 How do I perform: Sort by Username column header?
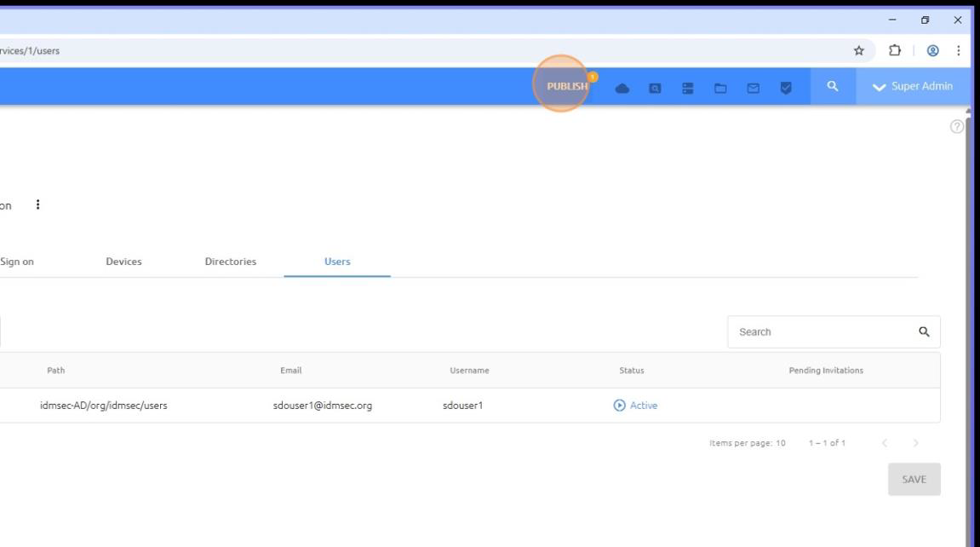coord(469,370)
